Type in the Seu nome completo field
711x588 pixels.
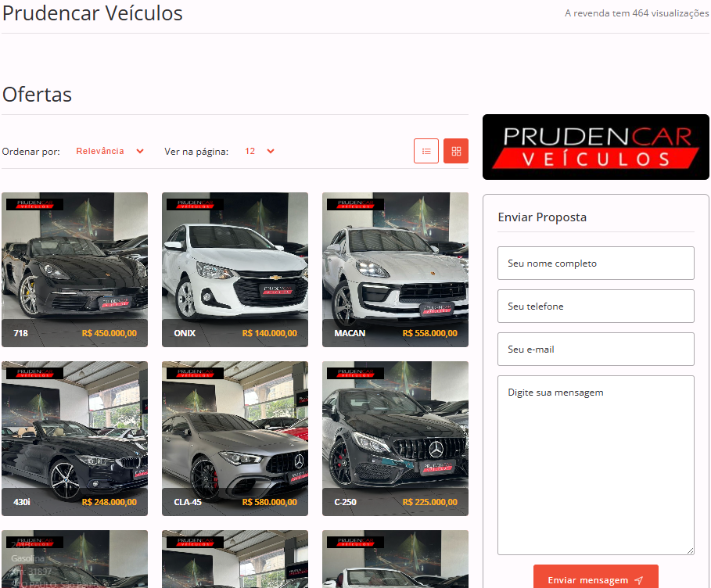(x=595, y=264)
